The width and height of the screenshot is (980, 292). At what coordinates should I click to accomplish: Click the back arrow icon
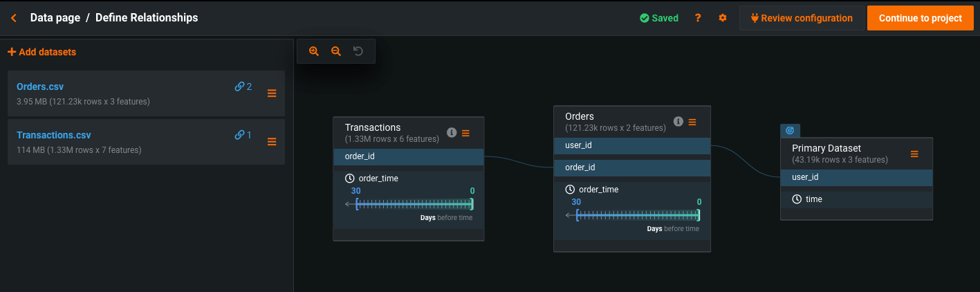(x=14, y=18)
